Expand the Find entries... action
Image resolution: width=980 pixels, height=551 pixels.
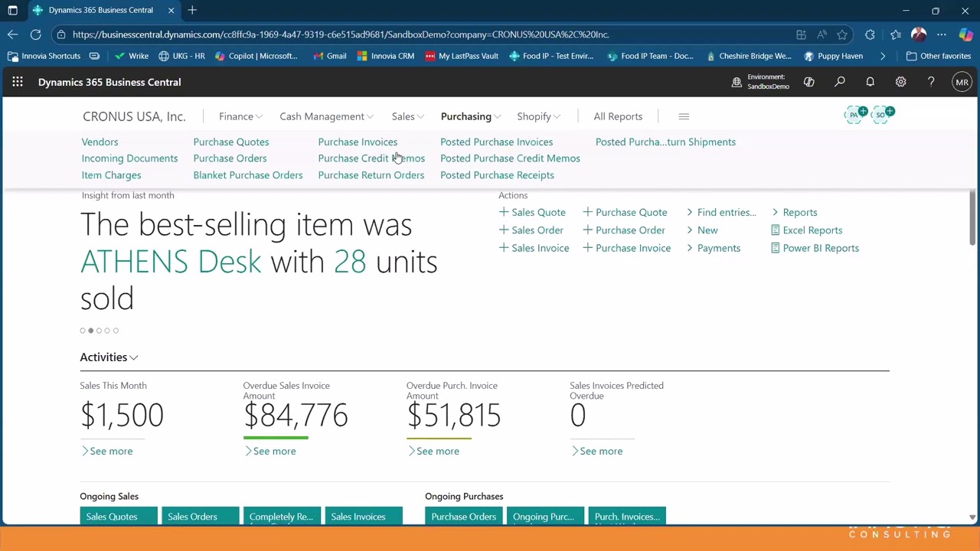(721, 212)
